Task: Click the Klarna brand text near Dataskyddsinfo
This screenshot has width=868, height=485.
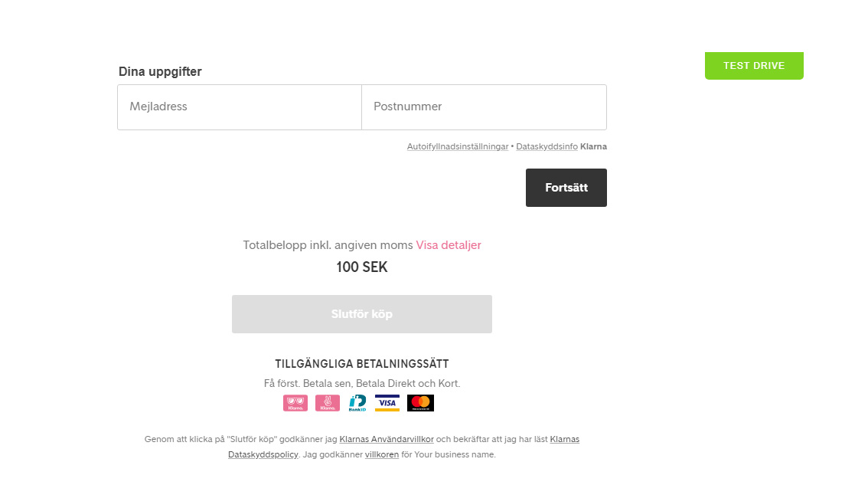Action: [593, 146]
